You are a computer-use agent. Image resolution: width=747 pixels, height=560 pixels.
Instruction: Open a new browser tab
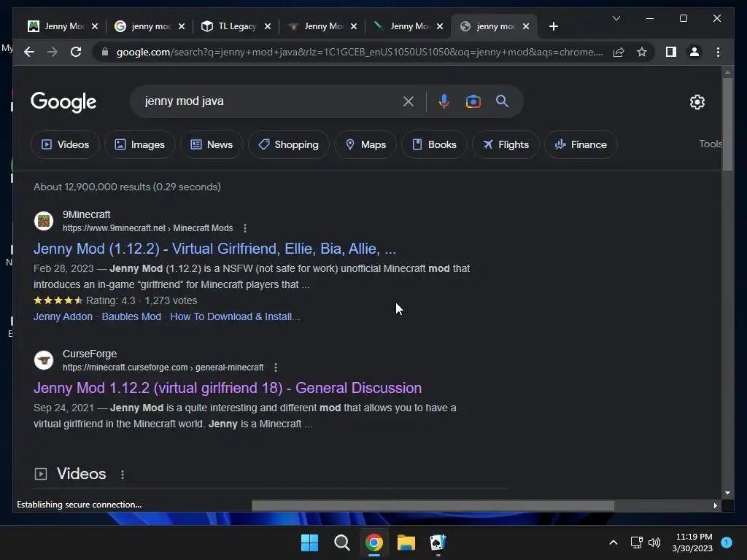tap(553, 26)
